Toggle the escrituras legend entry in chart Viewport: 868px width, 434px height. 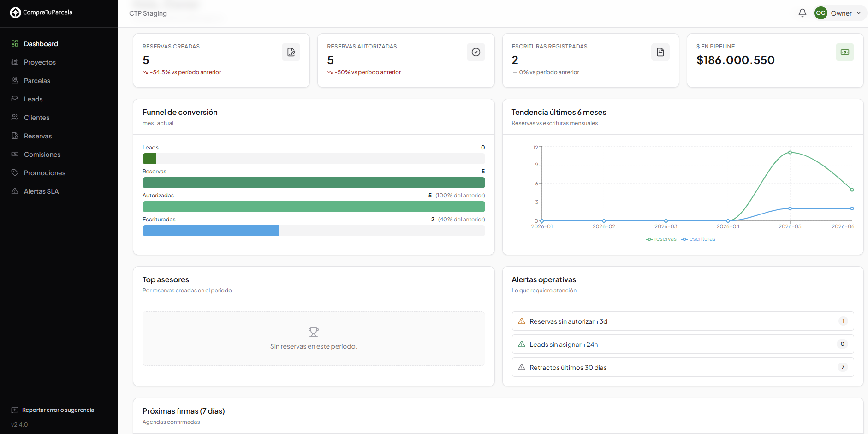click(x=698, y=239)
